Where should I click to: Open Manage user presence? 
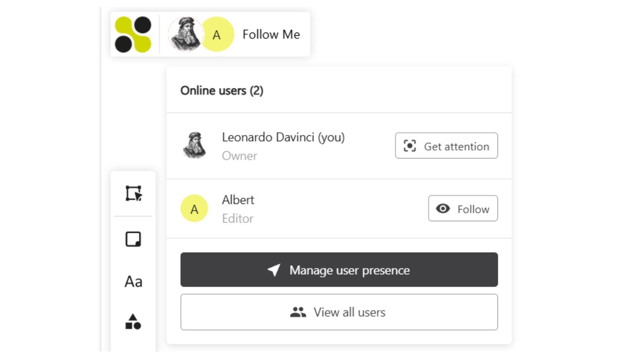pos(339,270)
